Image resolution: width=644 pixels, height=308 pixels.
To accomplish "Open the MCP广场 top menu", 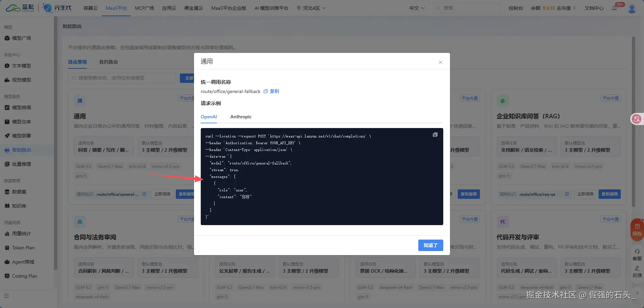I will point(144,8).
